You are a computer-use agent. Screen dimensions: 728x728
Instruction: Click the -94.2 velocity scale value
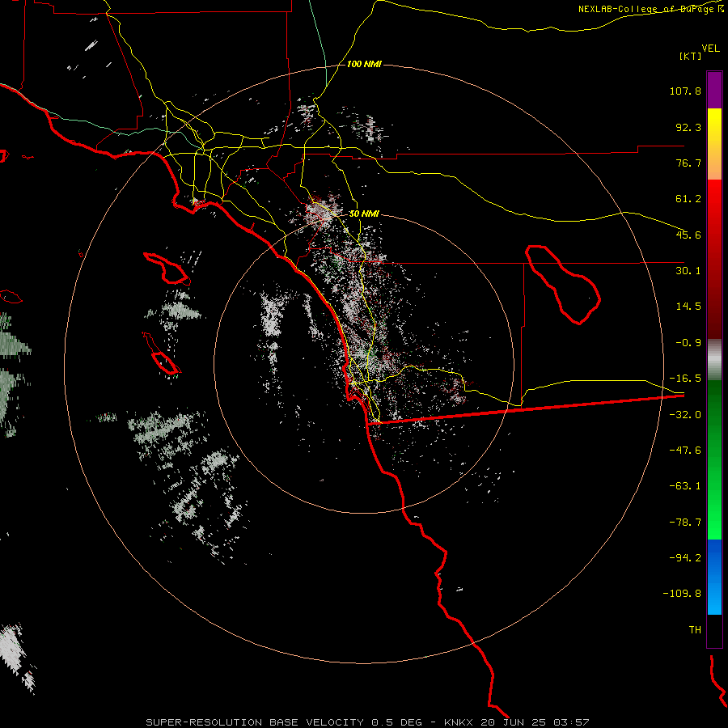pyautogui.click(x=685, y=557)
